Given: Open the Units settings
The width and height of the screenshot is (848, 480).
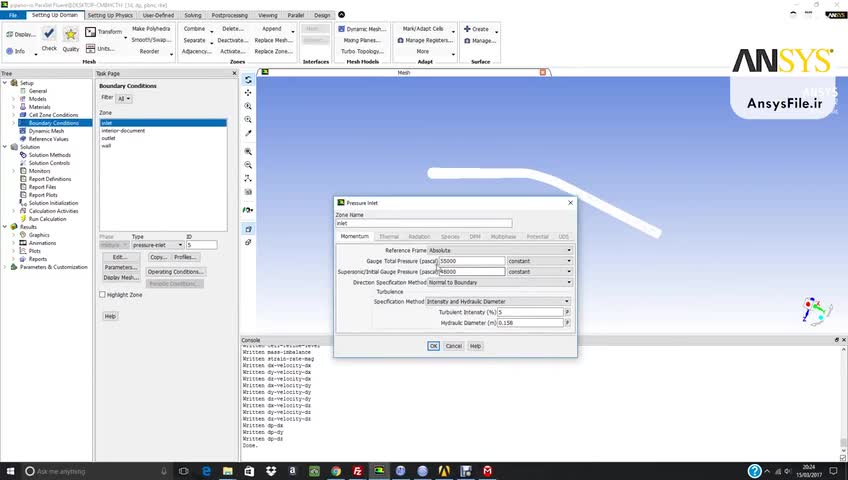Looking at the screenshot, I should click(100, 49).
